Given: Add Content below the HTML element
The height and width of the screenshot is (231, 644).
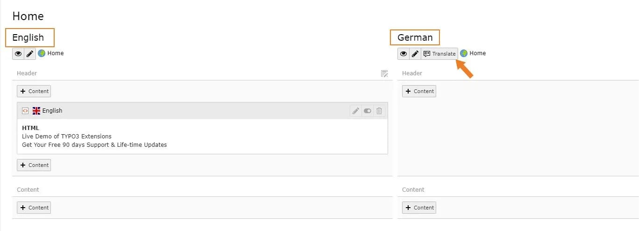Looking at the screenshot, I should click(34, 165).
